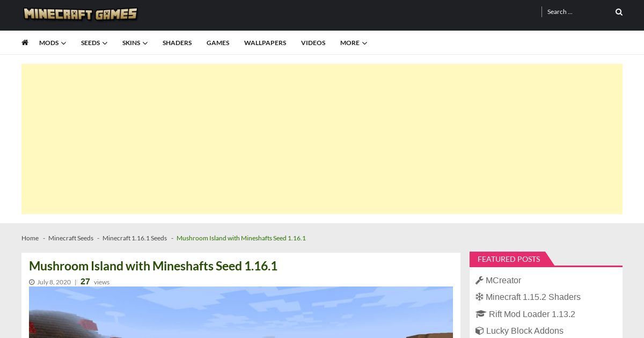Image resolution: width=644 pixels, height=338 pixels.
Task: Click the 27 views counter
Action: pos(95,282)
